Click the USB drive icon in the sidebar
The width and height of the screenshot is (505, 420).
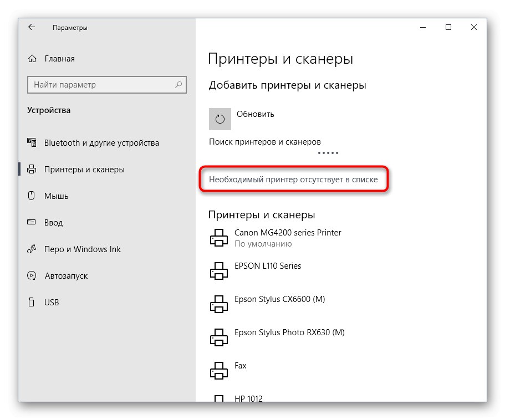coord(31,302)
